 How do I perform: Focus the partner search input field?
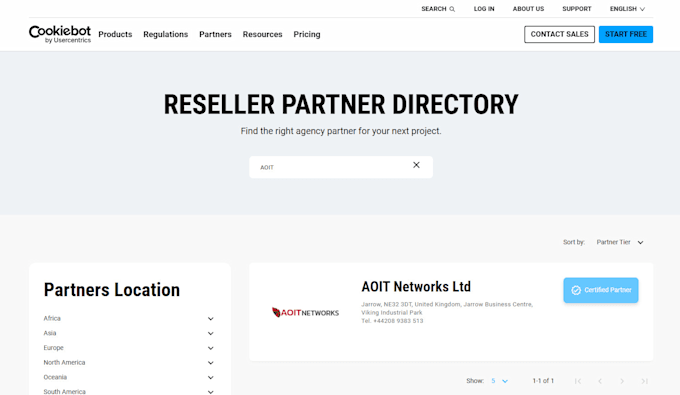click(341, 167)
